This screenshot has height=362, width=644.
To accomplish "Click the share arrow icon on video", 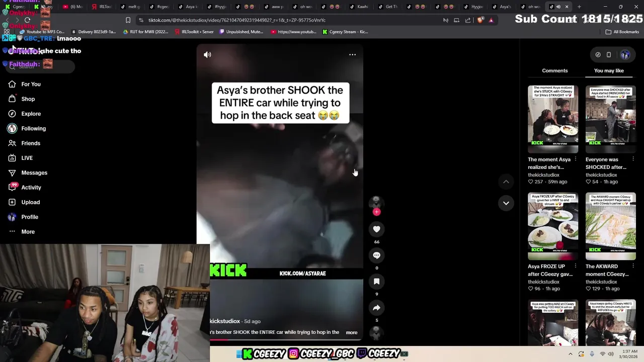I will click(376, 308).
